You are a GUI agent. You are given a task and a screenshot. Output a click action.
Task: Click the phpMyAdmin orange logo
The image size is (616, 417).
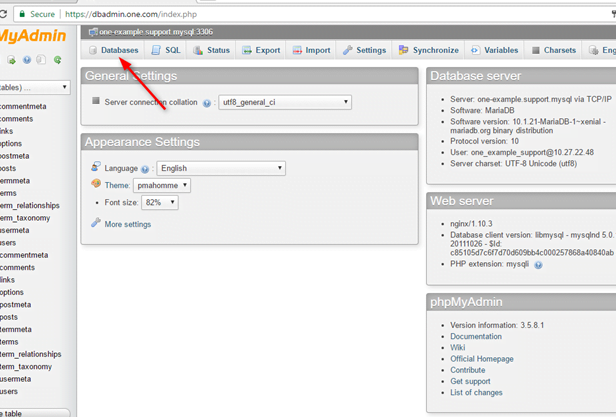33,36
